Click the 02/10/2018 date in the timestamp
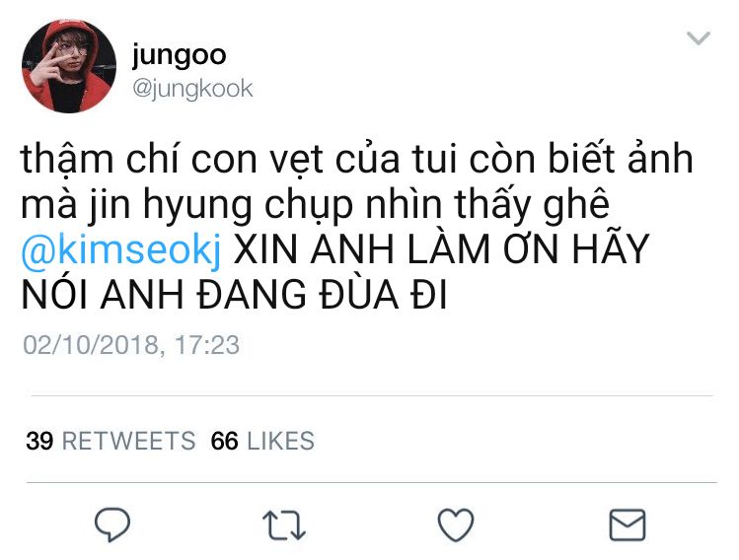Viewport: 739px width, 560px height. (92, 345)
